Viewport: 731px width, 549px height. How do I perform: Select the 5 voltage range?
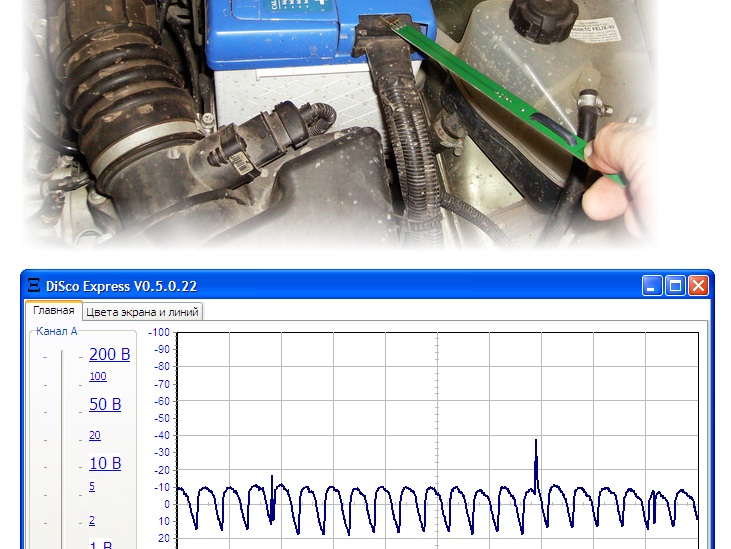[92, 487]
